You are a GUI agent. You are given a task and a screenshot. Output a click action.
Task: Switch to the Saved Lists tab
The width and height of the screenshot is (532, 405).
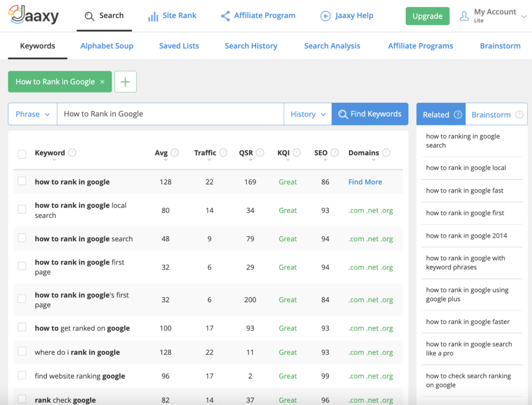tap(179, 46)
